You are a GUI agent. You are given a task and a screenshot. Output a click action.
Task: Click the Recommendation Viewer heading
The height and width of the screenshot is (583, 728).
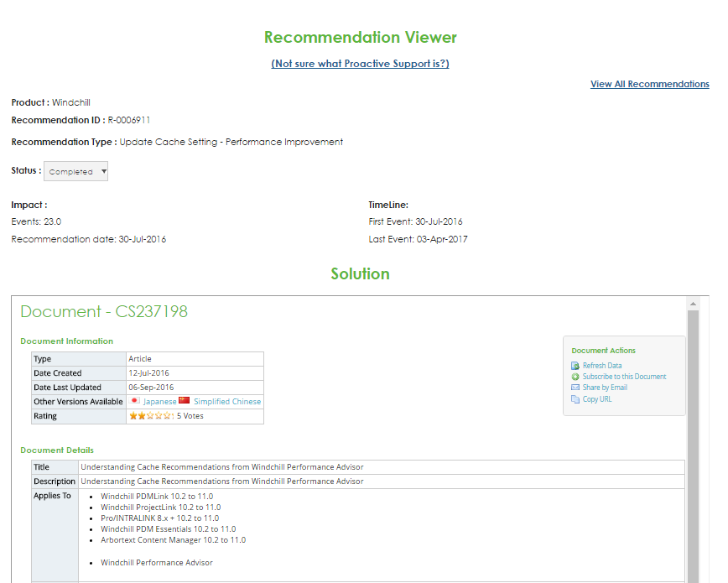coord(361,37)
